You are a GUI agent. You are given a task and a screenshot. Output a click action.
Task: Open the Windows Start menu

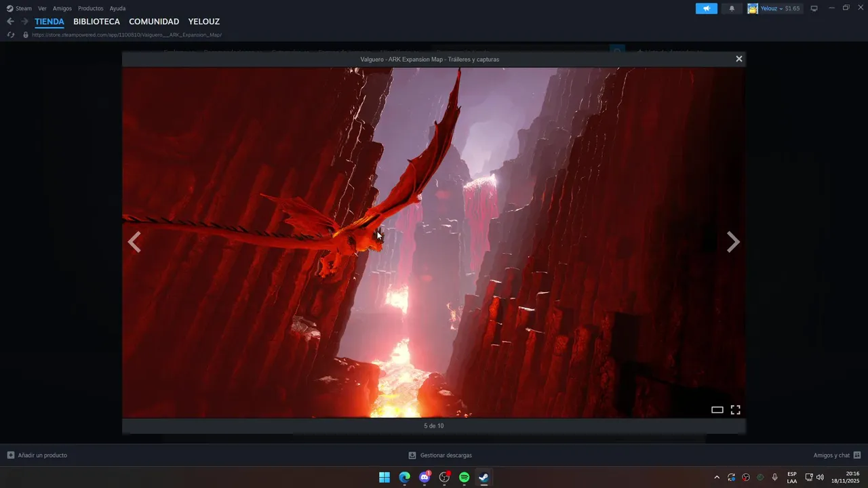[x=384, y=477]
